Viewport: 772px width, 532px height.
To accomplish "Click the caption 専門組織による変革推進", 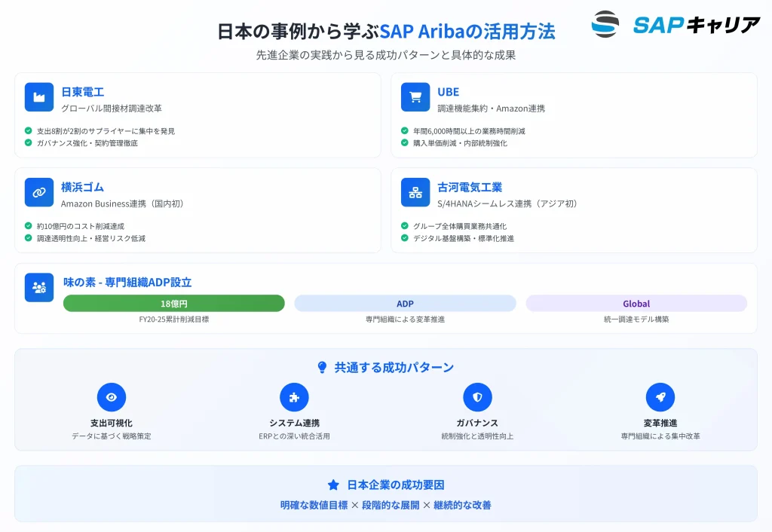I will (405, 320).
